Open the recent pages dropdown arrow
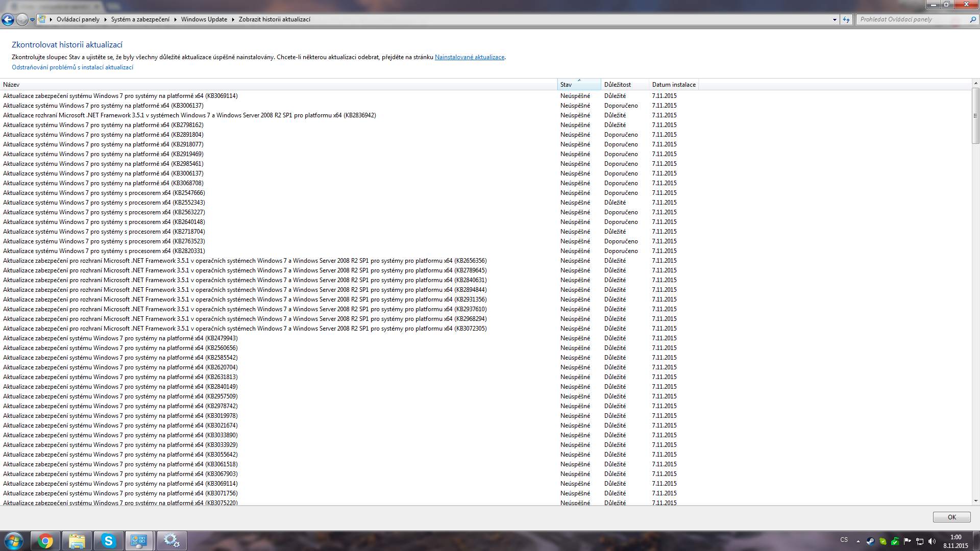The height and width of the screenshot is (551, 980). click(x=32, y=20)
